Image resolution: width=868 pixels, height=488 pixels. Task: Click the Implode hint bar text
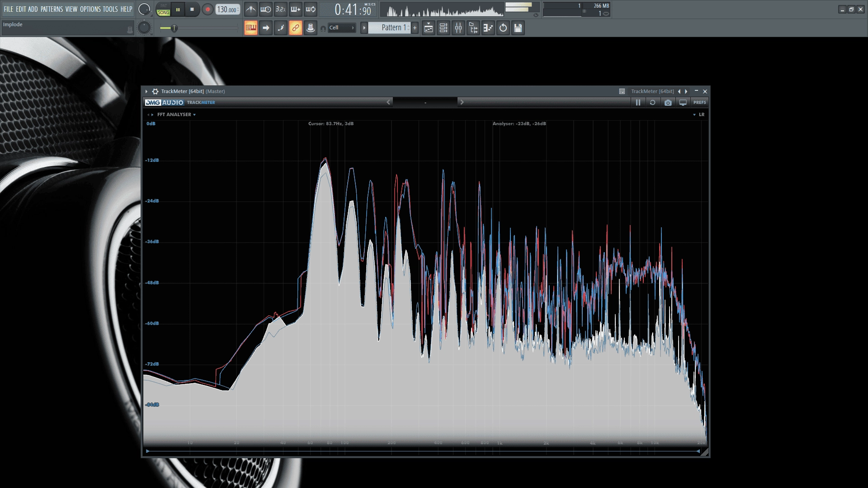click(x=13, y=24)
